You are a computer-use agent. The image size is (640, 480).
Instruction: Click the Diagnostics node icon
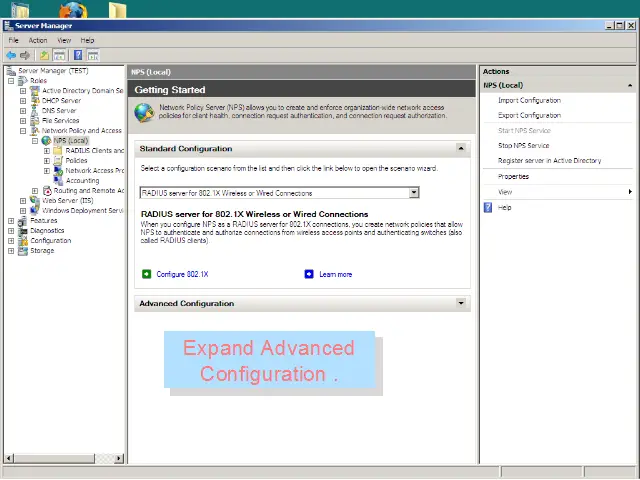(23, 231)
